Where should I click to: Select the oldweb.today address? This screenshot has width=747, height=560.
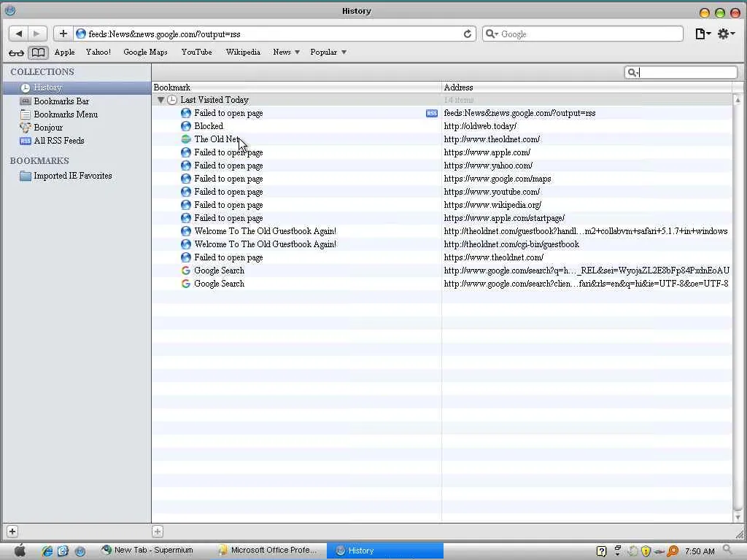pyautogui.click(x=480, y=126)
